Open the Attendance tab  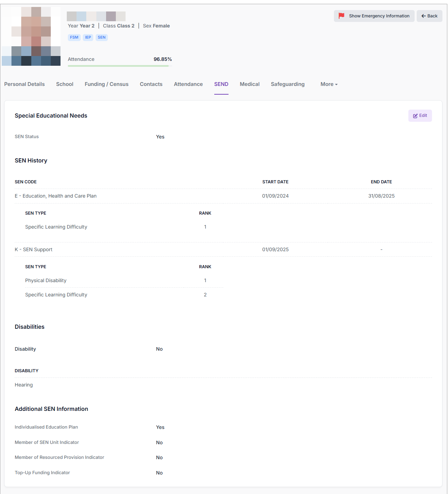pyautogui.click(x=188, y=84)
